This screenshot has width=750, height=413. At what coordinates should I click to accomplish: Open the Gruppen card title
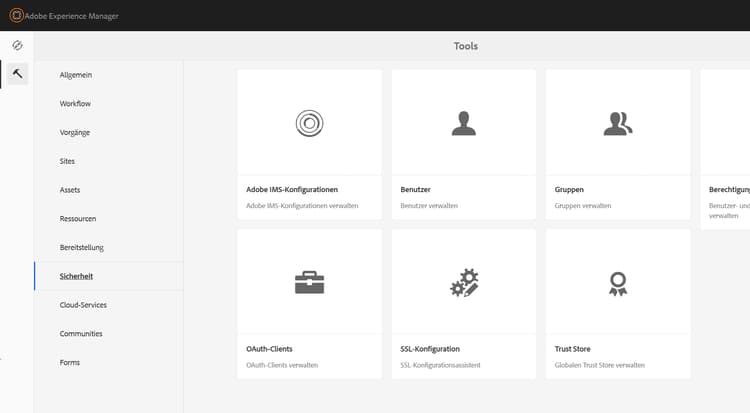point(569,190)
